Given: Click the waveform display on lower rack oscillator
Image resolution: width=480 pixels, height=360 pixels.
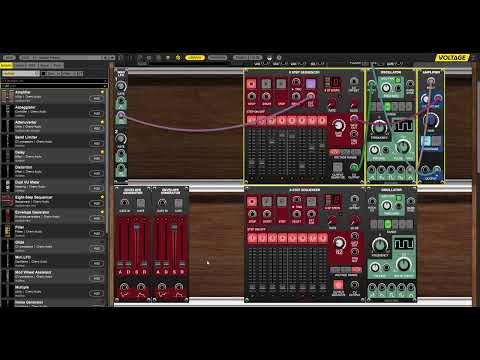Looking at the screenshot, I should pyautogui.click(x=404, y=244).
